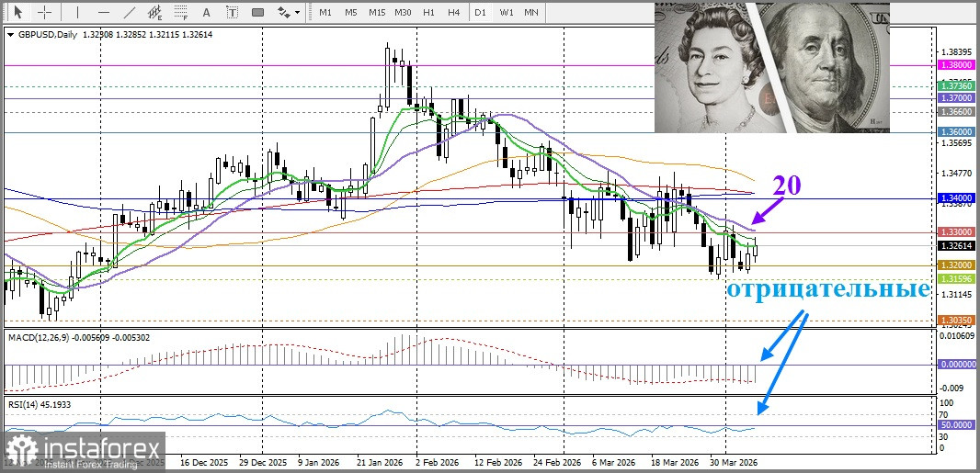
Task: Choose the trendline drawing tool
Action: point(130,12)
